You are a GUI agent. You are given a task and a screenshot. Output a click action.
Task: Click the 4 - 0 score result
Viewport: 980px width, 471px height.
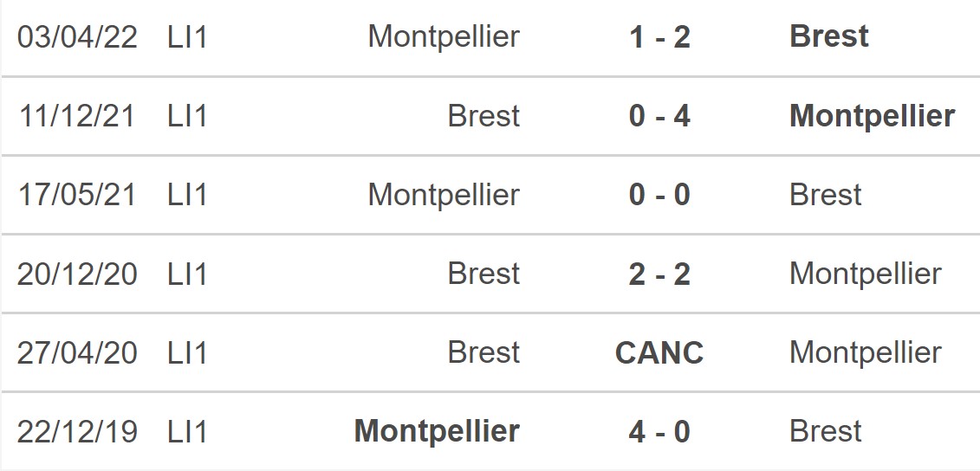click(659, 431)
